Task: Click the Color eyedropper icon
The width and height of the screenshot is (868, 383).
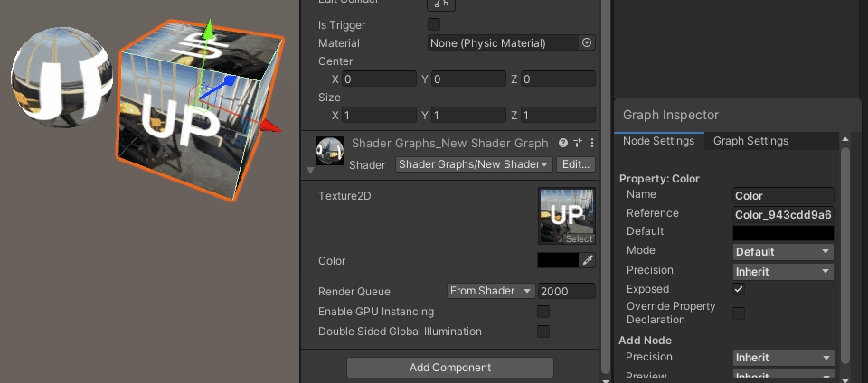Action: (x=588, y=261)
